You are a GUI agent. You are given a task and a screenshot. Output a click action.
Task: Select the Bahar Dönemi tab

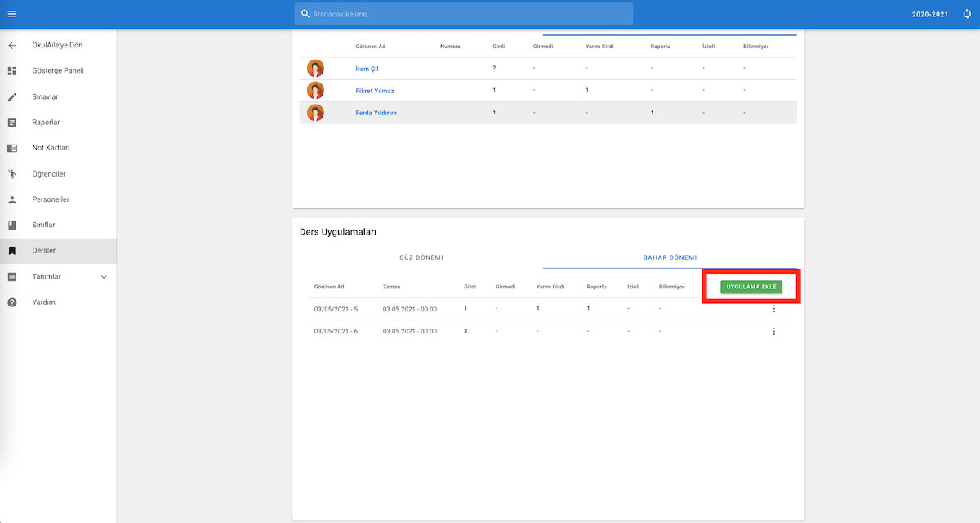pyautogui.click(x=670, y=257)
